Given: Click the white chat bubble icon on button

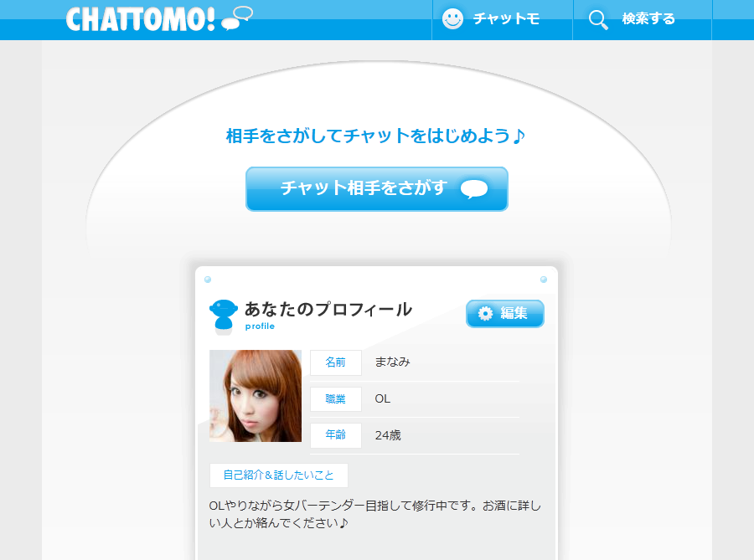Looking at the screenshot, I should (474, 188).
